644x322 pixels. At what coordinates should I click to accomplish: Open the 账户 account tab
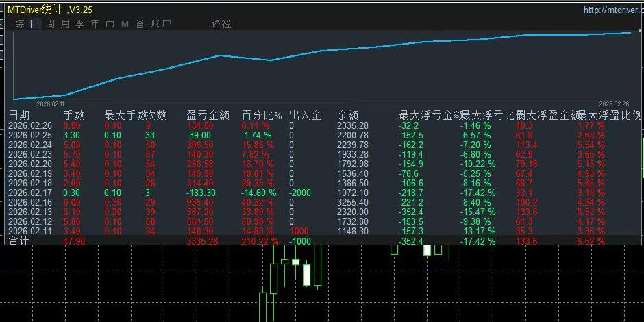tap(160, 24)
